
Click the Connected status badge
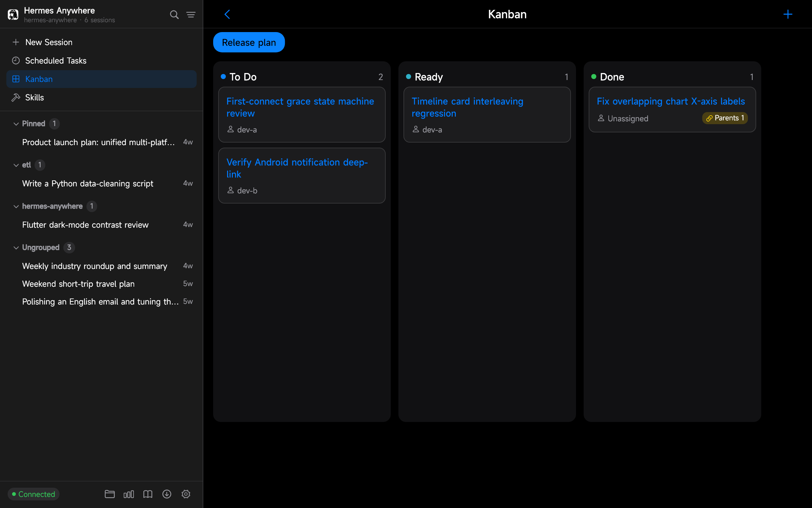34,494
